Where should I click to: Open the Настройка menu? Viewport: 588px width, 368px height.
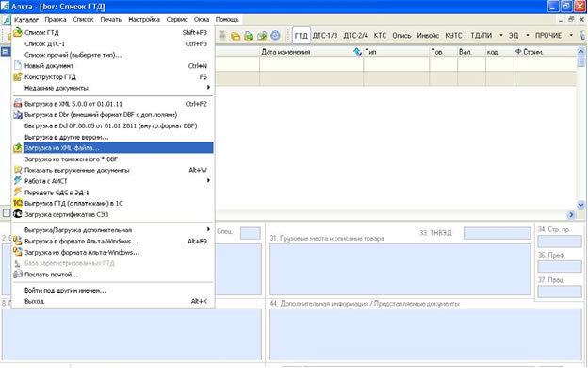(x=144, y=20)
